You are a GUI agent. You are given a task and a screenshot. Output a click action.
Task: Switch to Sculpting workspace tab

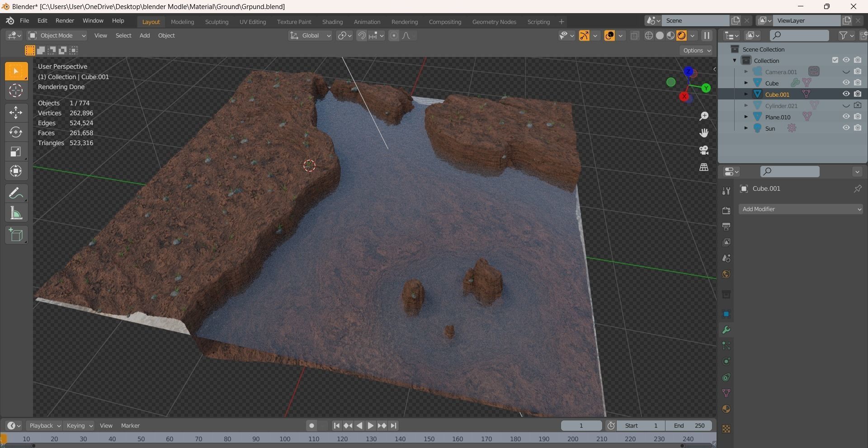(217, 22)
